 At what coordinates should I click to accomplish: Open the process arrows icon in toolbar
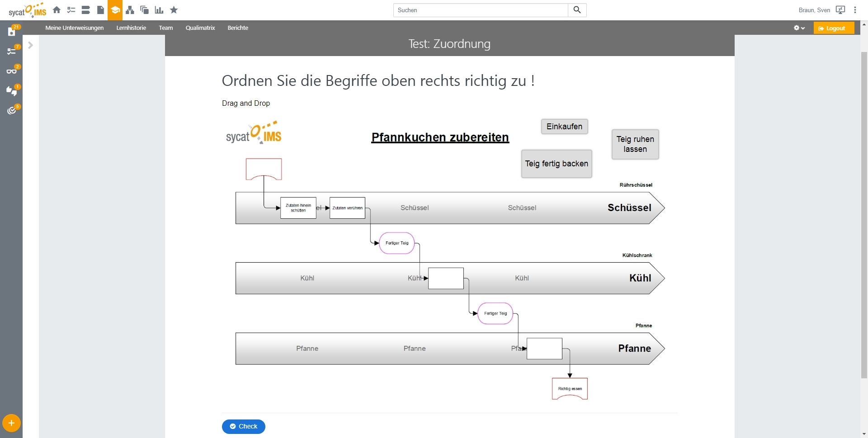pyautogui.click(x=86, y=10)
